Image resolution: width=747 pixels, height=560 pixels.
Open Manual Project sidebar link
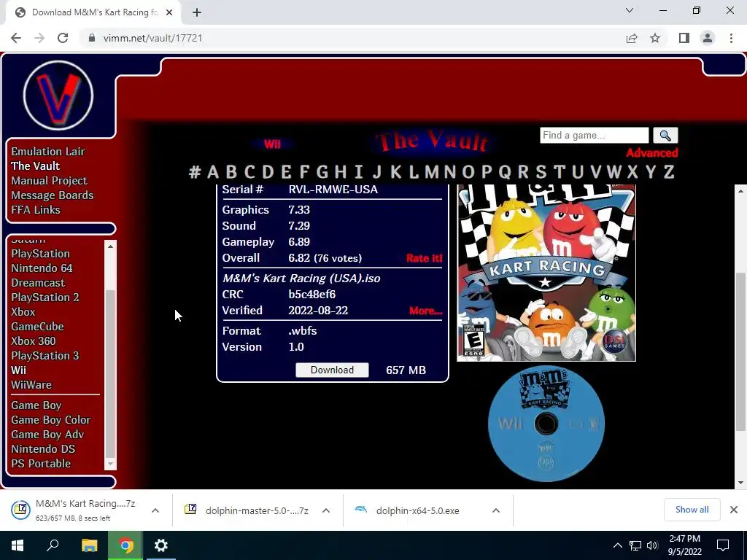[49, 181]
